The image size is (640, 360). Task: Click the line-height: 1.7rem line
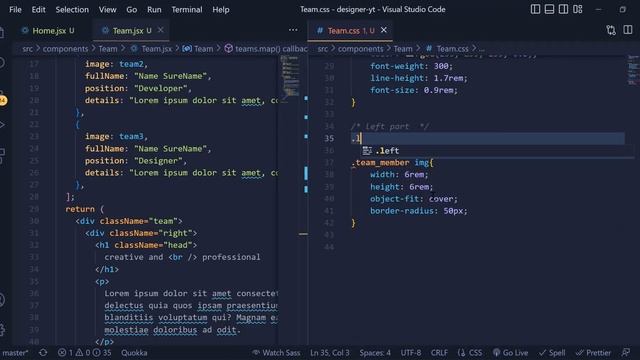(x=419, y=78)
